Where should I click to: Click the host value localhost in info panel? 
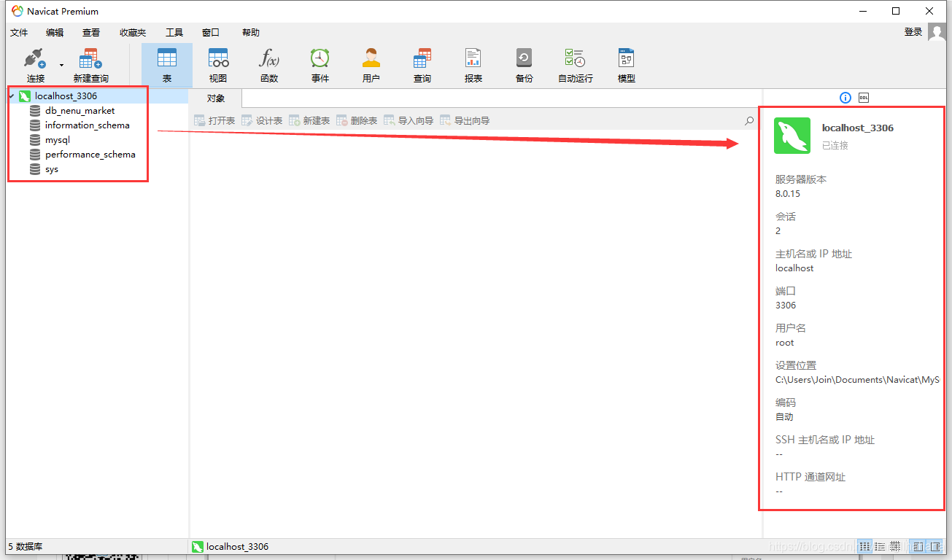pos(794,268)
